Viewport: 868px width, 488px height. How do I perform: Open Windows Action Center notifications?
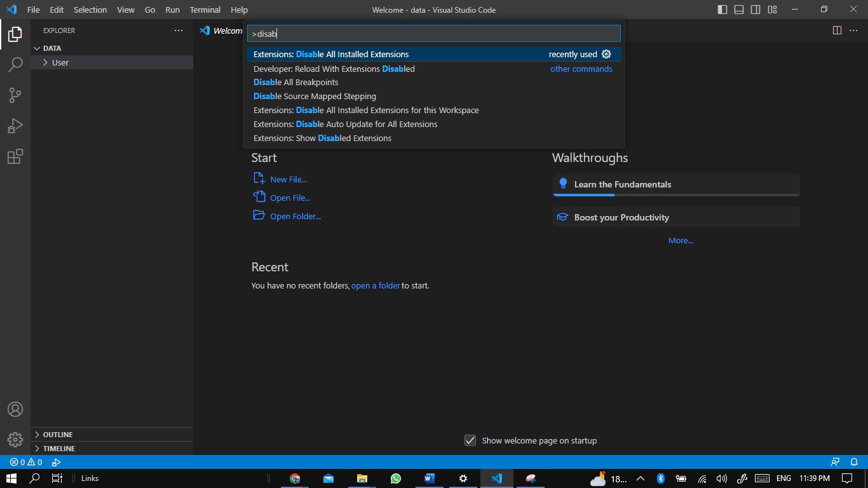click(x=847, y=478)
